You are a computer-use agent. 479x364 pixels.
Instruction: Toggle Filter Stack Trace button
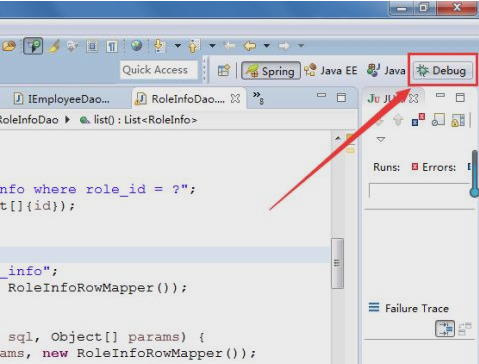click(445, 328)
